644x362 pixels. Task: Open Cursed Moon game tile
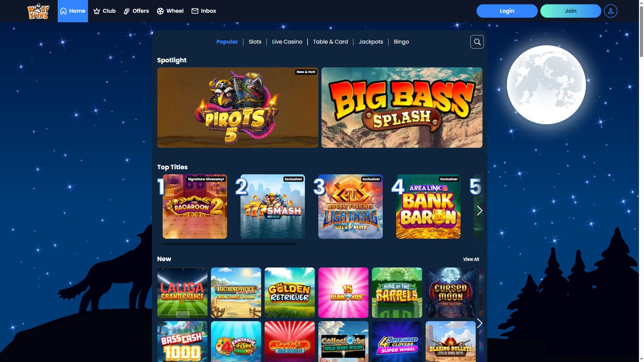[x=451, y=293]
